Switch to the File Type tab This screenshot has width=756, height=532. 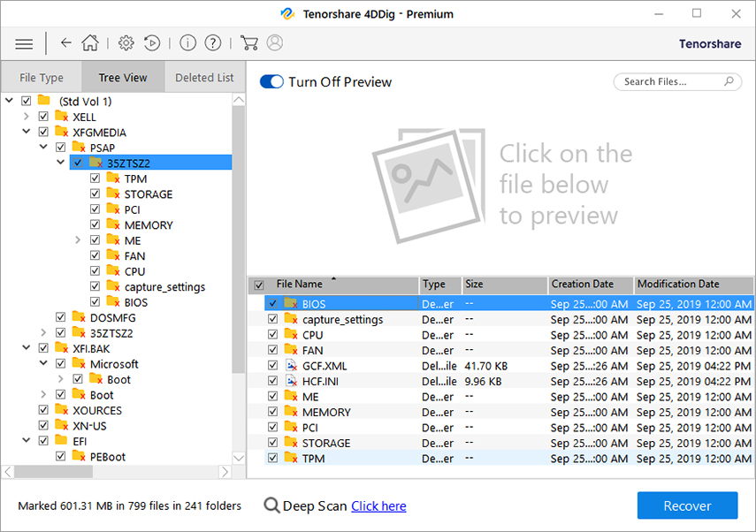point(42,77)
